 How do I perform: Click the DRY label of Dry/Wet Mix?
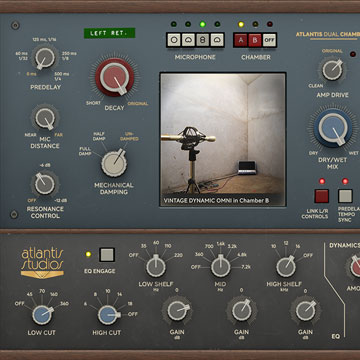click(x=313, y=153)
